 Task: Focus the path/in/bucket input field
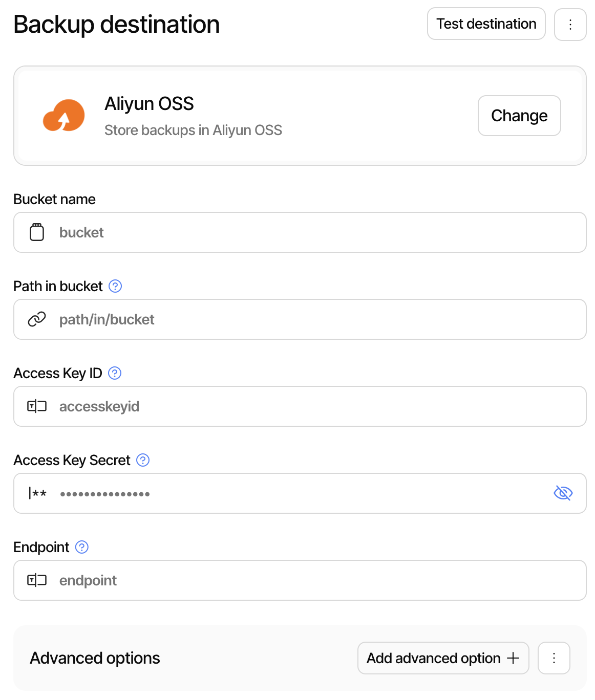coord(256,319)
